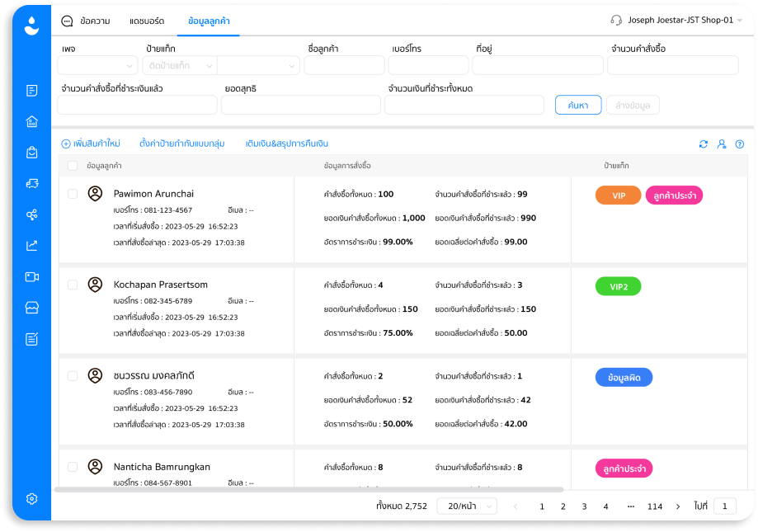This screenshot has height=532, width=758.
Task: Click the จำนวนคำสั่งซื้อ input field
Action: coord(673,65)
